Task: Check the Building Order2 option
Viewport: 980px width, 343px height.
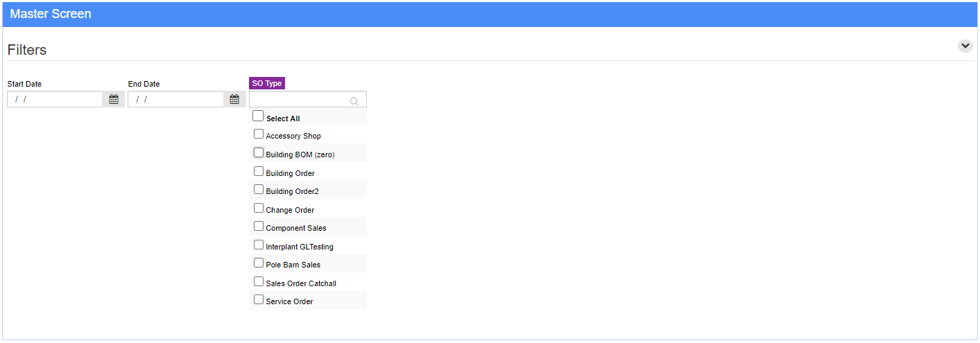Action: (x=259, y=189)
